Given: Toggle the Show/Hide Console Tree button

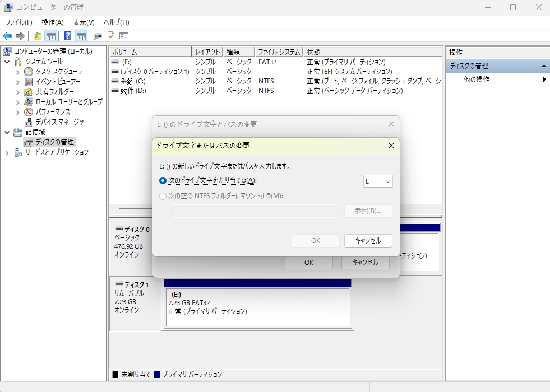Looking at the screenshot, I should pos(51,36).
